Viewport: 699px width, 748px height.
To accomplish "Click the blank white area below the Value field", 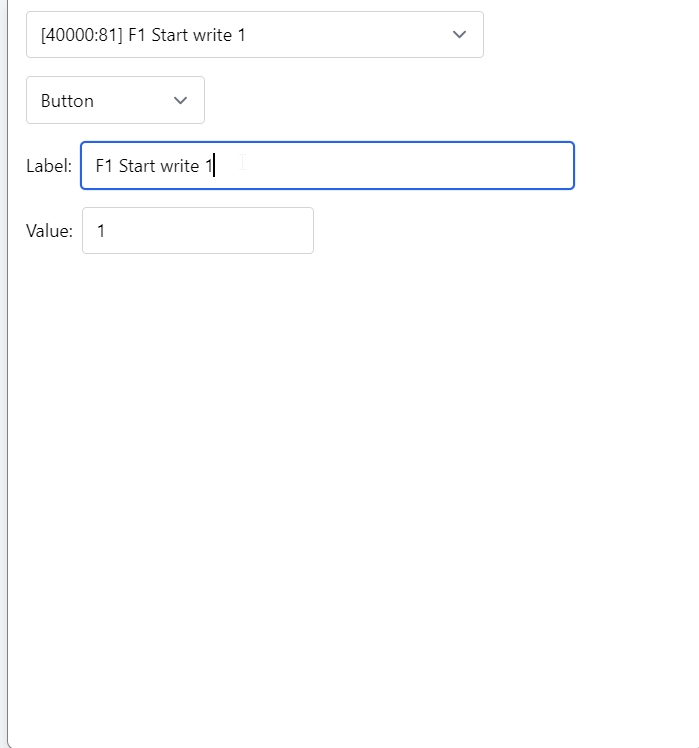I will click(x=300, y=450).
